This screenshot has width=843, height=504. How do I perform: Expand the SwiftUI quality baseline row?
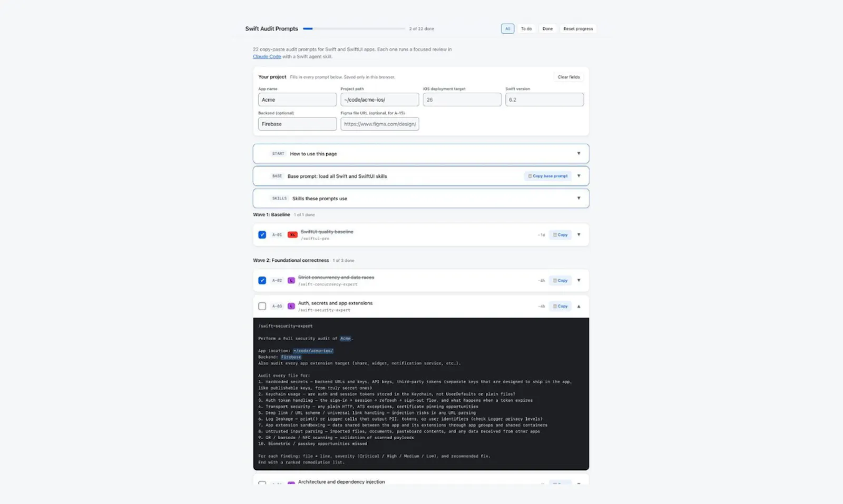click(x=579, y=235)
